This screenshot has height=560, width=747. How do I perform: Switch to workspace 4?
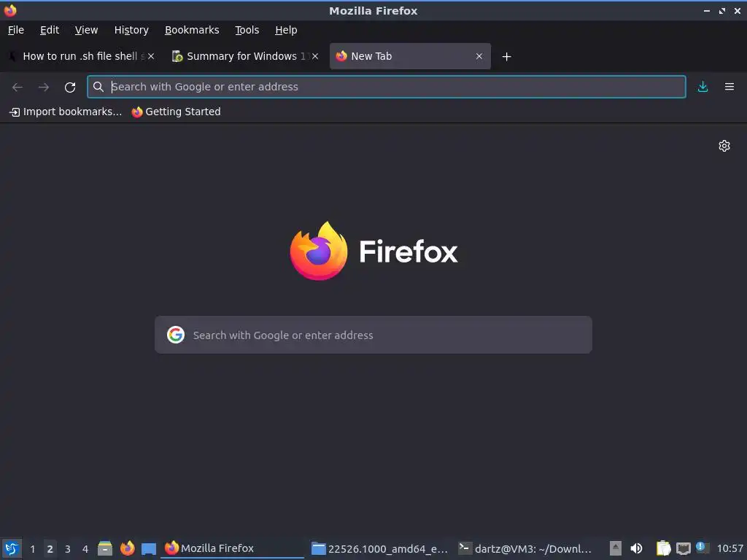pyautogui.click(x=85, y=549)
